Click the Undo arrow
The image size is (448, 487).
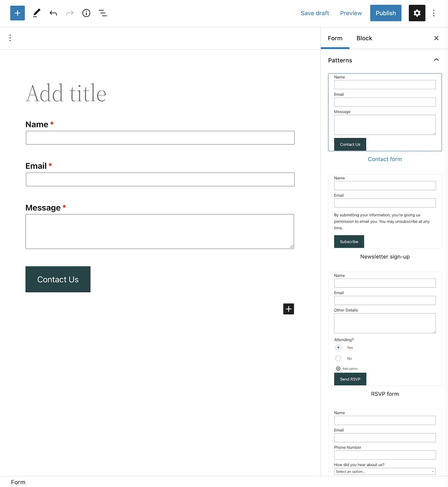pyautogui.click(x=53, y=13)
